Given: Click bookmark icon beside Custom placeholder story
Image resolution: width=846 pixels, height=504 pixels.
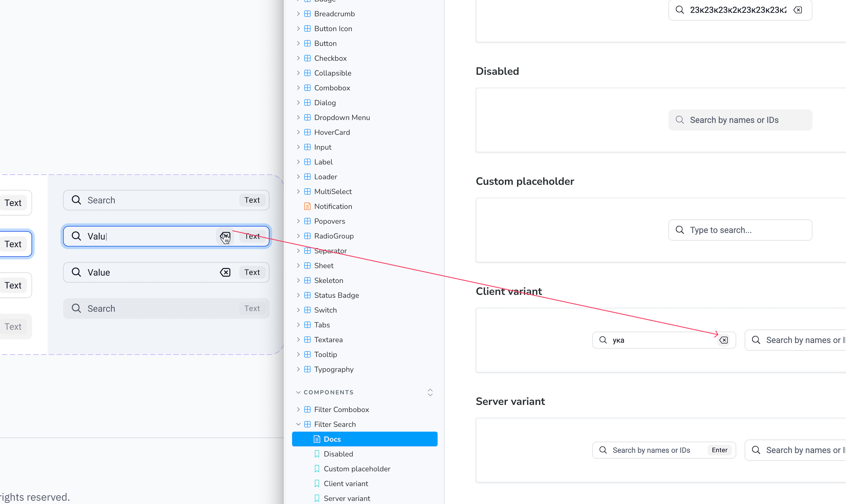Looking at the screenshot, I should [x=317, y=469].
